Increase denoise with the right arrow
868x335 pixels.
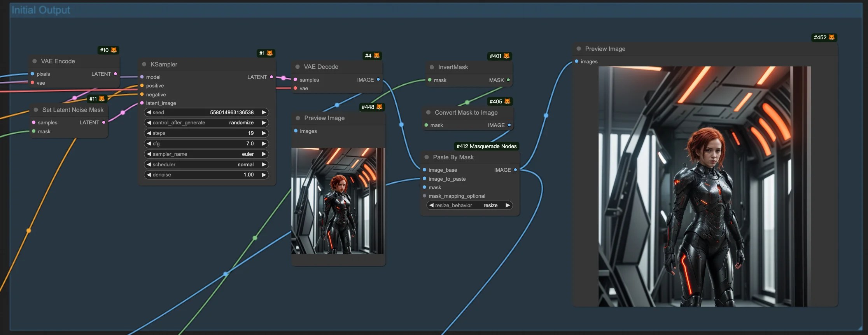[264, 175]
